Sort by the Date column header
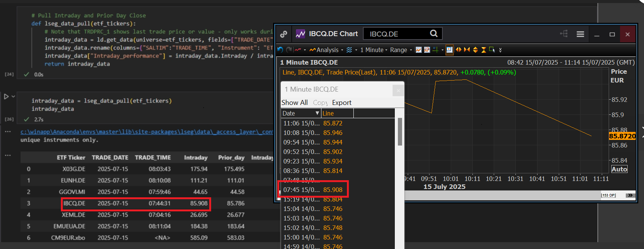This screenshot has height=249, width=644. click(x=301, y=113)
